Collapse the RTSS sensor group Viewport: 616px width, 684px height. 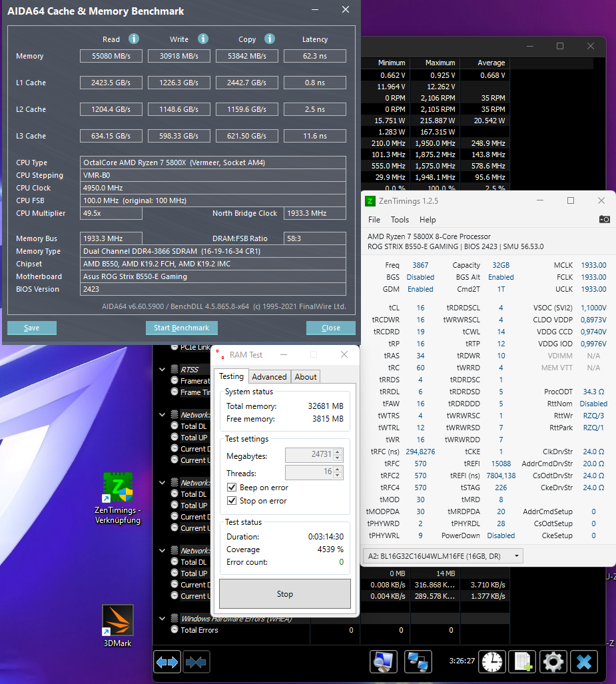pyautogui.click(x=162, y=370)
